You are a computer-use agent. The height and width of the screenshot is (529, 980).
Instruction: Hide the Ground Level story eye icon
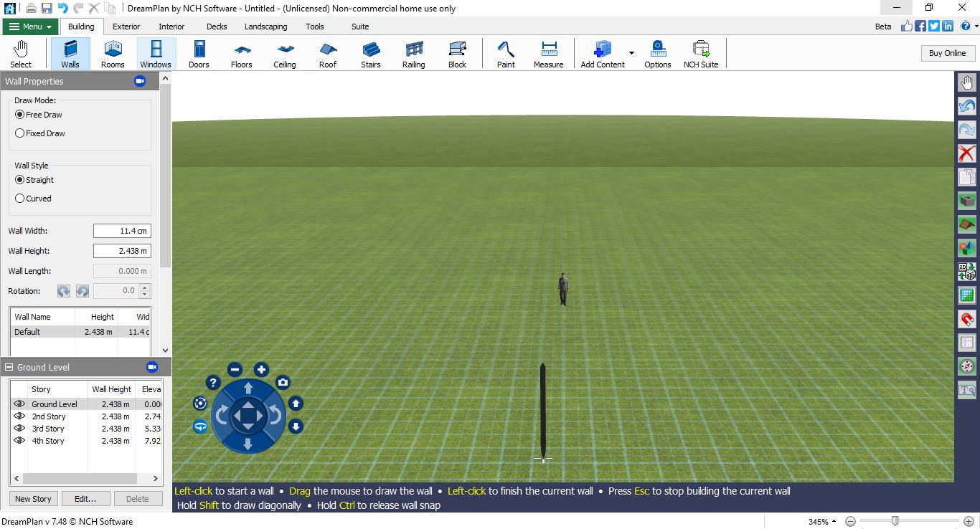19,404
